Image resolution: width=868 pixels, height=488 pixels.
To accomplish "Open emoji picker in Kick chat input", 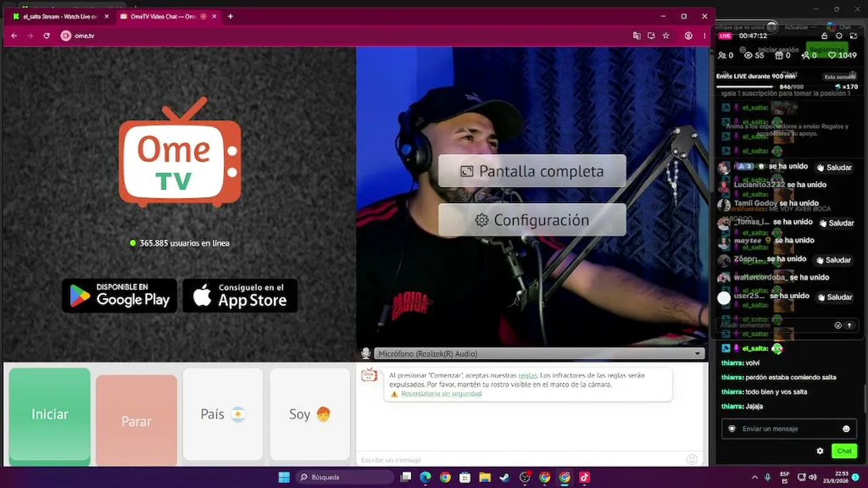I will coord(846,429).
